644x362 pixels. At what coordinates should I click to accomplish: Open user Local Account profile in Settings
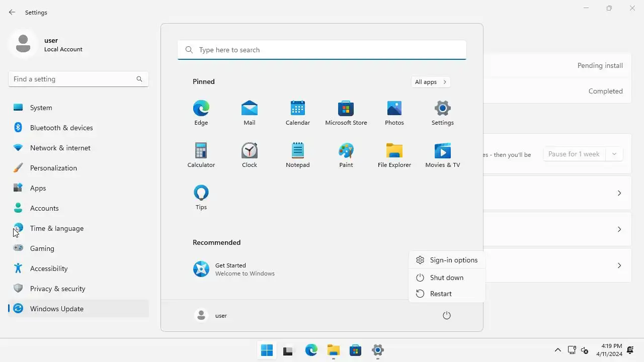pos(46,44)
